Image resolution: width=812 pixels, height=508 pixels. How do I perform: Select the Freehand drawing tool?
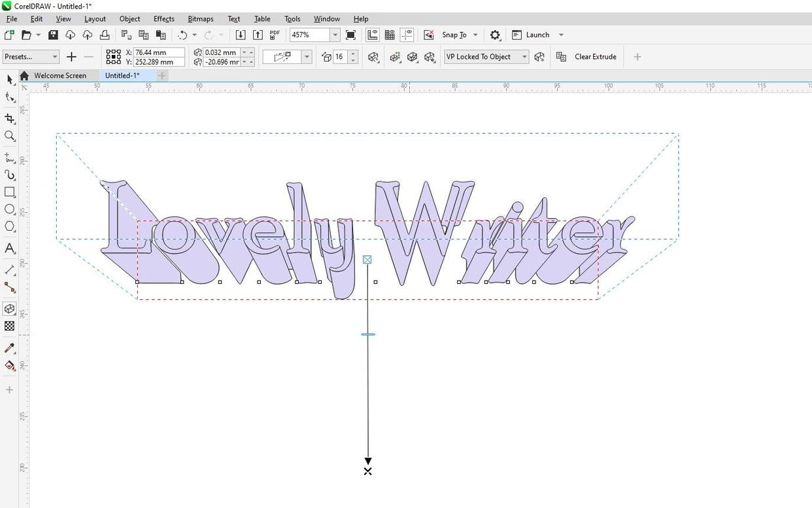(9, 158)
